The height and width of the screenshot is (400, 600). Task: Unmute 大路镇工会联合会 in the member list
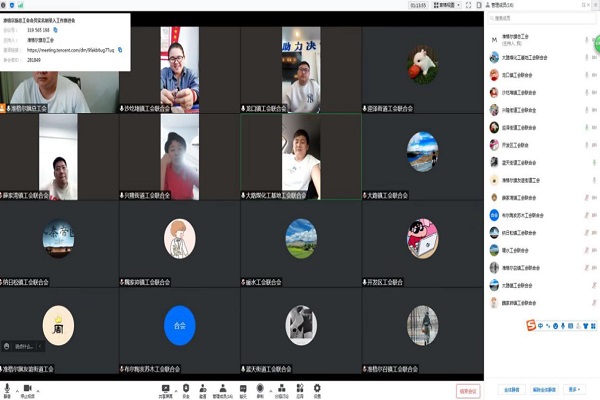pyautogui.click(x=594, y=285)
